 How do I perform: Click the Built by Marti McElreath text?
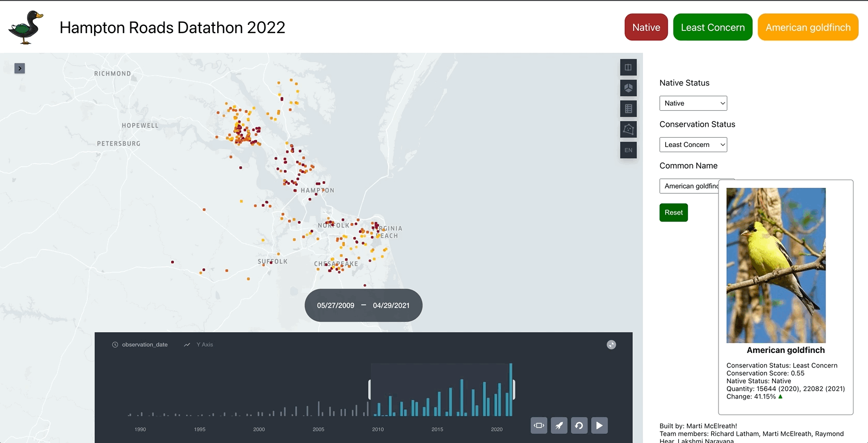698,426
